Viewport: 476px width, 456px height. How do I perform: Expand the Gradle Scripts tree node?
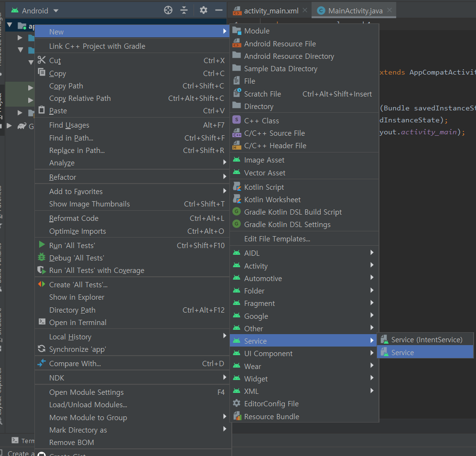point(9,125)
